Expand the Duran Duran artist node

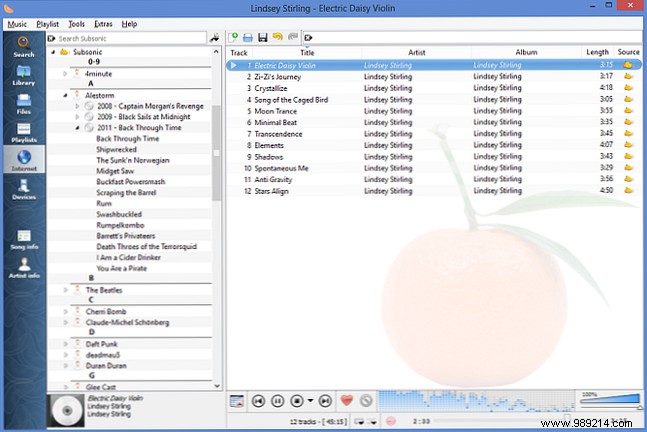[66, 366]
